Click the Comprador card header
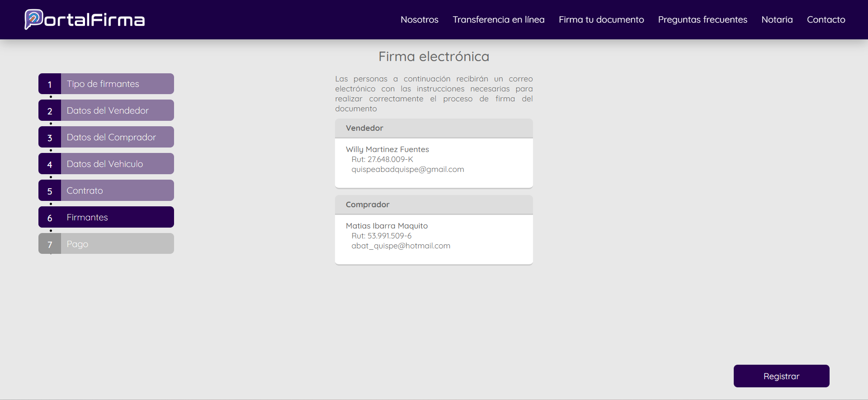Image resolution: width=868 pixels, height=400 pixels. tap(434, 205)
